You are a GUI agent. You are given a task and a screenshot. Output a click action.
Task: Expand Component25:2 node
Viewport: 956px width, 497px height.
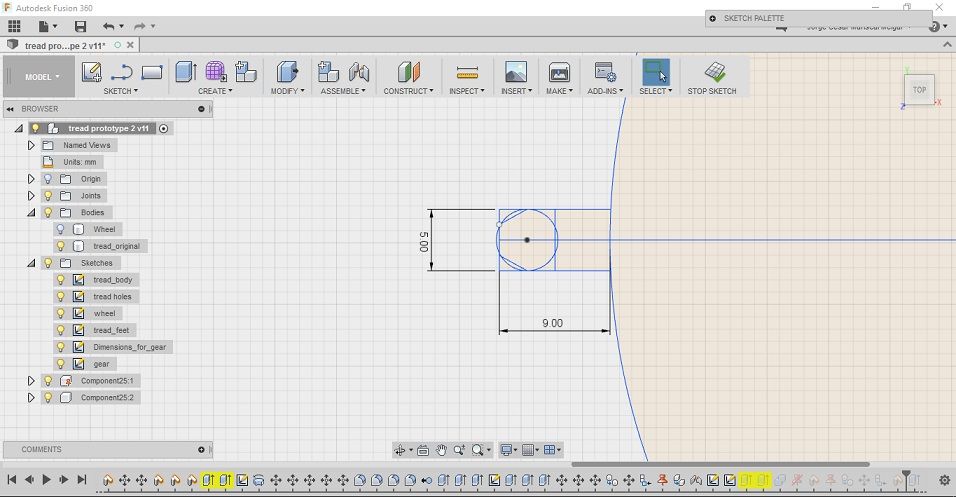31,397
